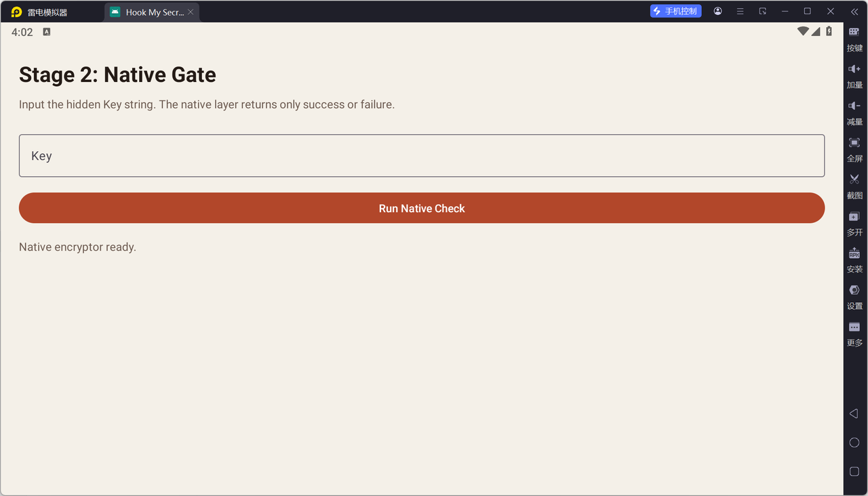Click Run Native Check button
The width and height of the screenshot is (868, 496).
[422, 208]
